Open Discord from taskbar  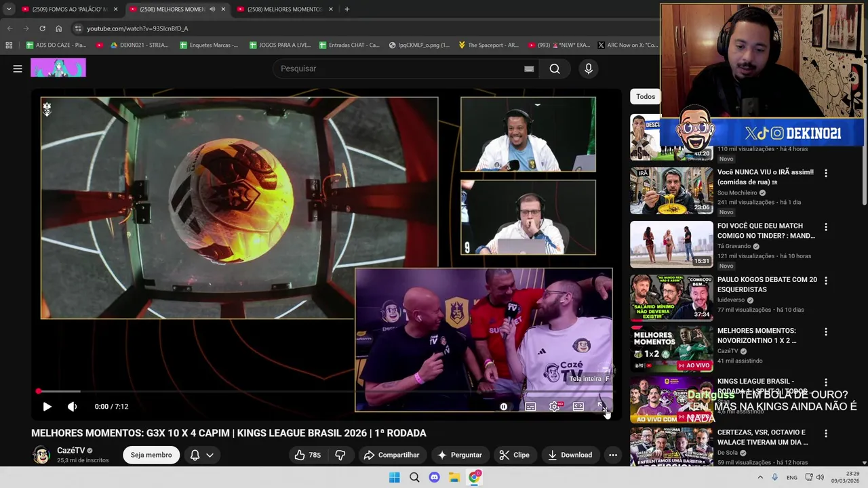(435, 477)
